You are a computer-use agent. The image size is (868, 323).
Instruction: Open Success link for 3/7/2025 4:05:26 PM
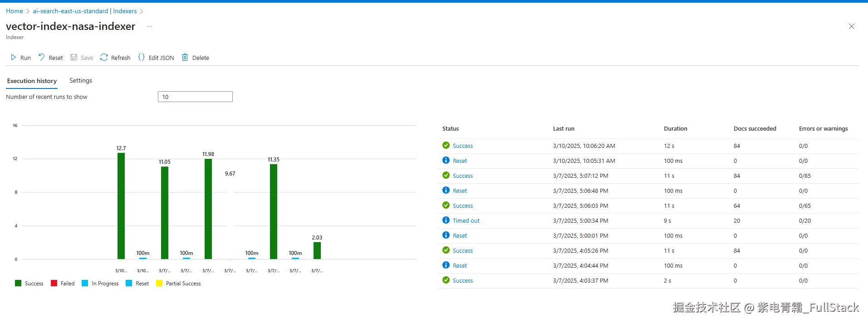(x=463, y=250)
